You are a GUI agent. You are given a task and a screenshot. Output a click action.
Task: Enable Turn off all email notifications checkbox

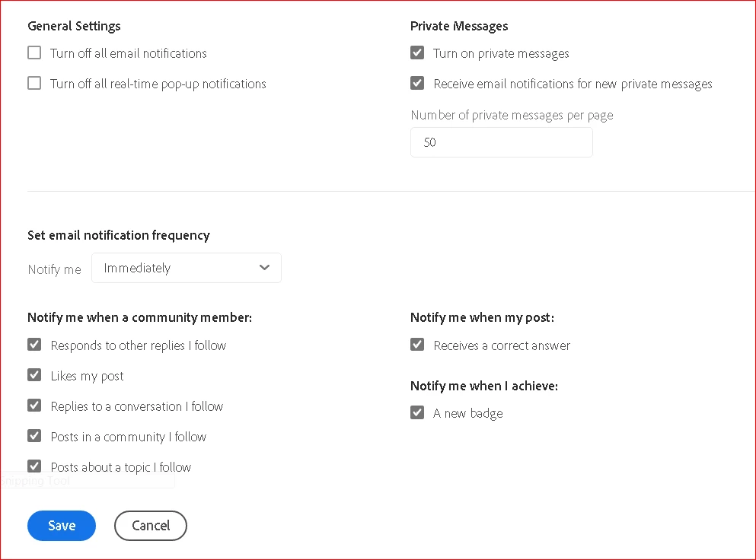click(34, 53)
